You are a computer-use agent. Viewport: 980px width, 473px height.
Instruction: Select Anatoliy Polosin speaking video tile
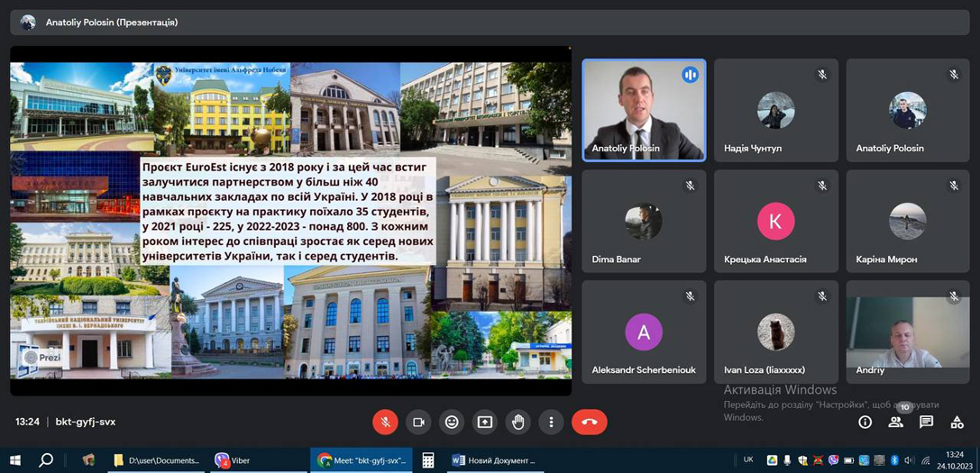(x=645, y=111)
